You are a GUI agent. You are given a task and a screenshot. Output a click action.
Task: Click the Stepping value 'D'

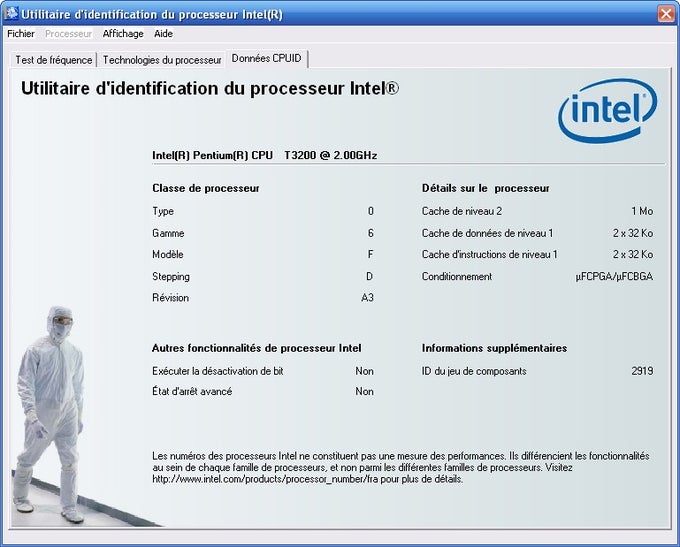369,276
